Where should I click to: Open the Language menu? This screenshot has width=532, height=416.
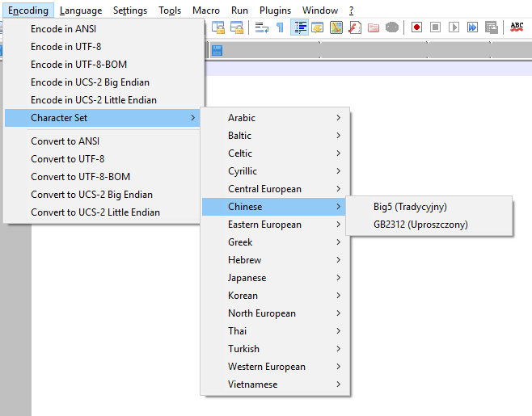(x=81, y=11)
